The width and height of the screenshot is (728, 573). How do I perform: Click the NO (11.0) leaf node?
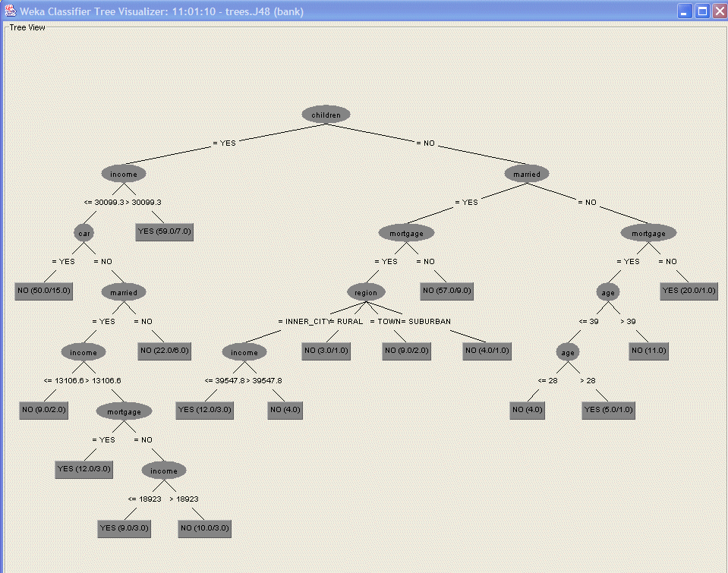(650, 351)
